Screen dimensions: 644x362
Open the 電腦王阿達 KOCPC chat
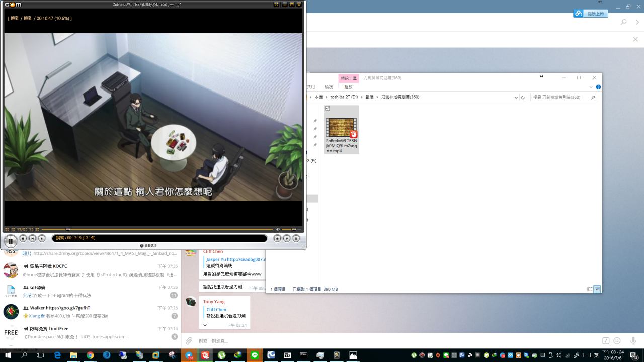[91, 270]
